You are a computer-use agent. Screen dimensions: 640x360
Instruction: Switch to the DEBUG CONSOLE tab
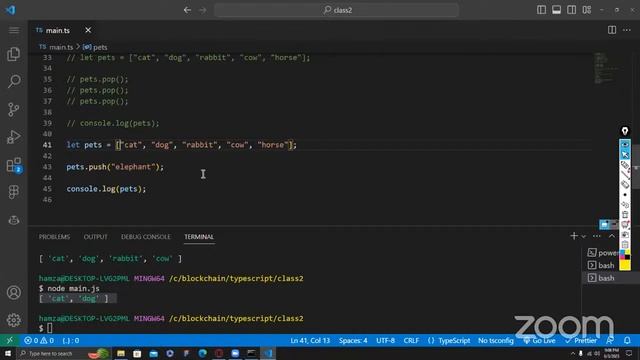coord(146,237)
